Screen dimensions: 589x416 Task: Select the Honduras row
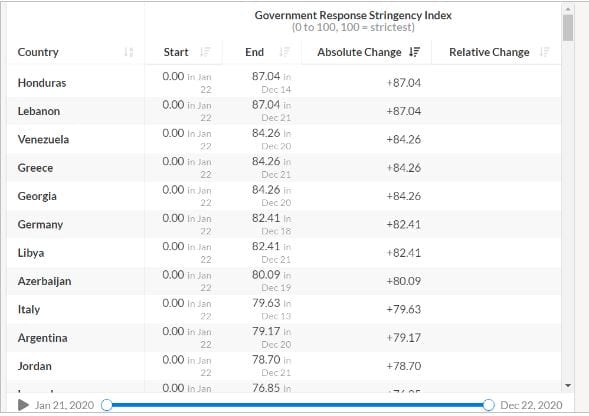pyautogui.click(x=284, y=83)
